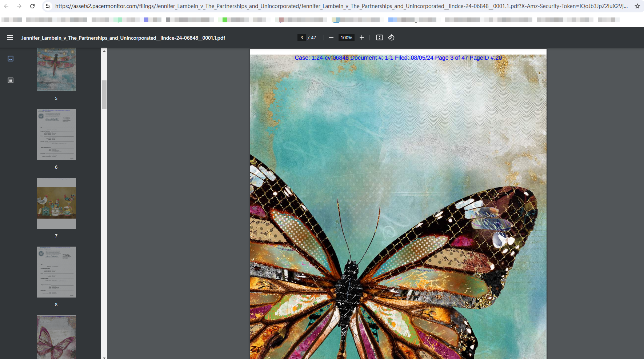Bookmark this page with star icon

click(x=637, y=6)
